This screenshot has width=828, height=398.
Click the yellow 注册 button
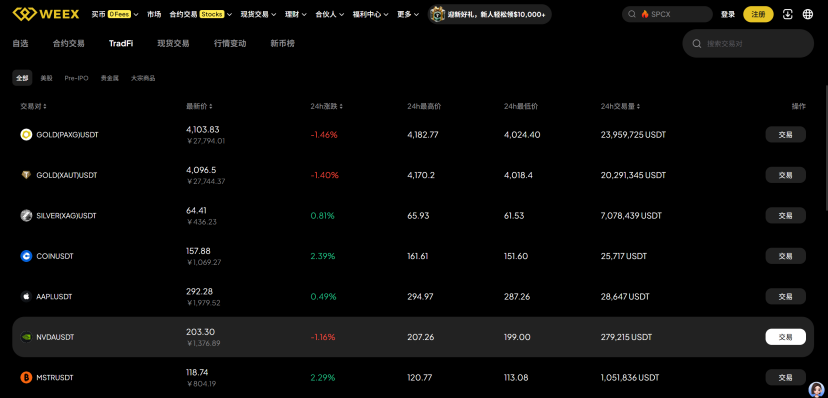click(x=758, y=14)
